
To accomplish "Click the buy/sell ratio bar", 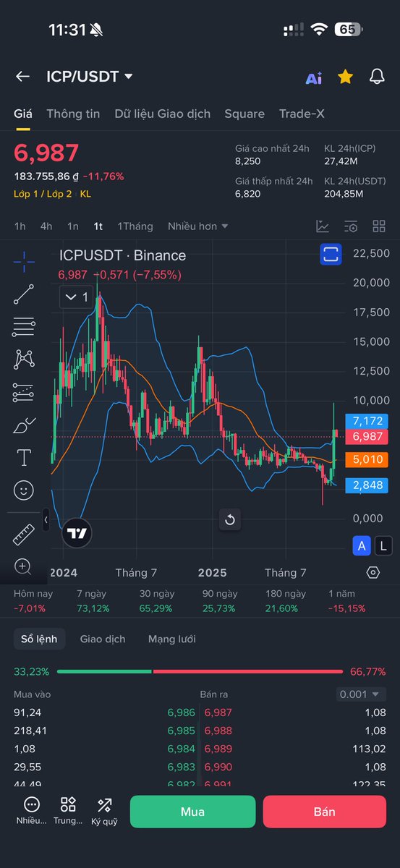I will point(200,671).
